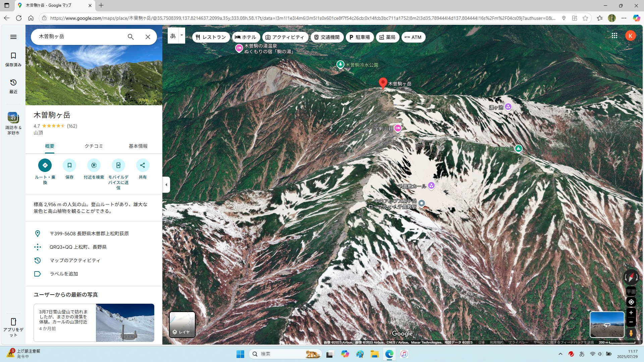This screenshot has height=362, width=644.
Task: Open the Street View preview thumbnail
Action: [x=607, y=324]
